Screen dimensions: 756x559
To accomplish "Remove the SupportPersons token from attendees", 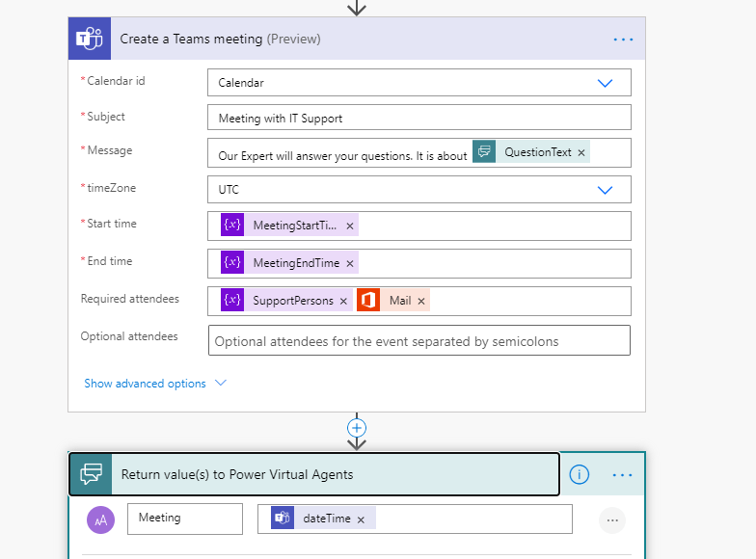I will [343, 301].
